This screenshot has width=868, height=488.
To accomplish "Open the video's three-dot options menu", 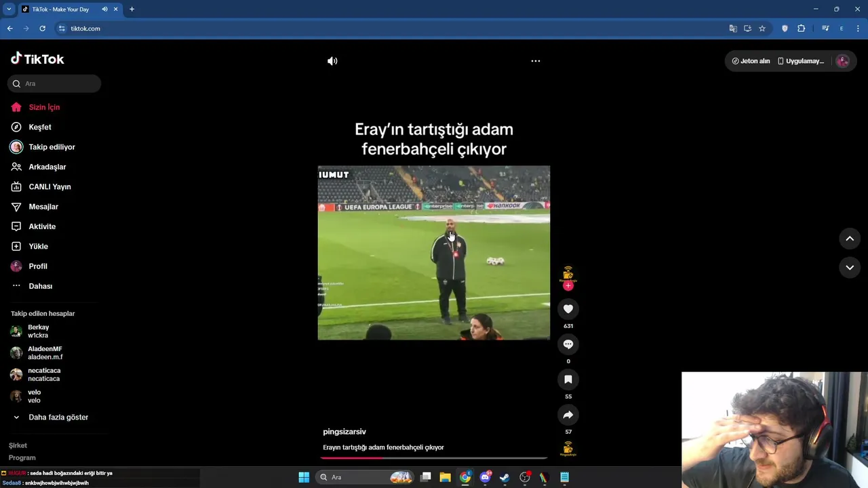I will click(x=536, y=61).
